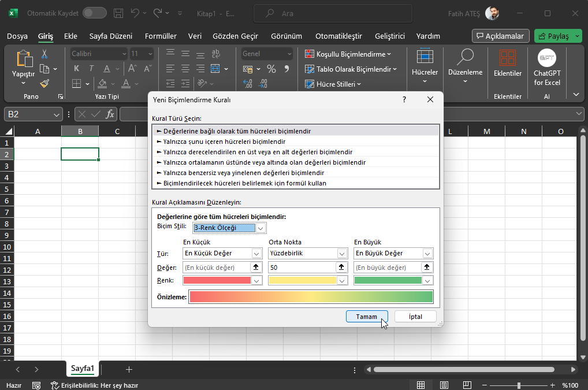Confirm the rule with Tamam
The width and height of the screenshot is (588, 390).
click(x=367, y=316)
